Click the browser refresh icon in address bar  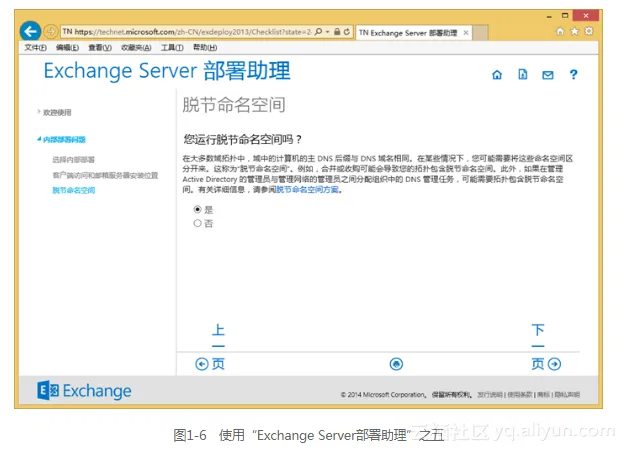[x=347, y=32]
